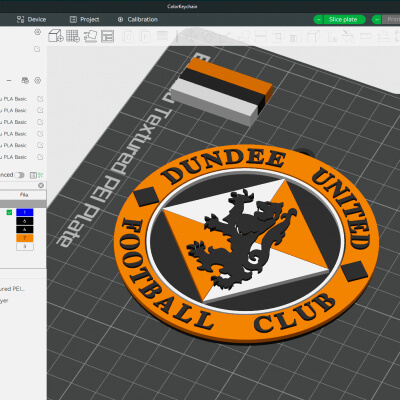
Task: Switch to the Project tab
Action: click(x=84, y=20)
